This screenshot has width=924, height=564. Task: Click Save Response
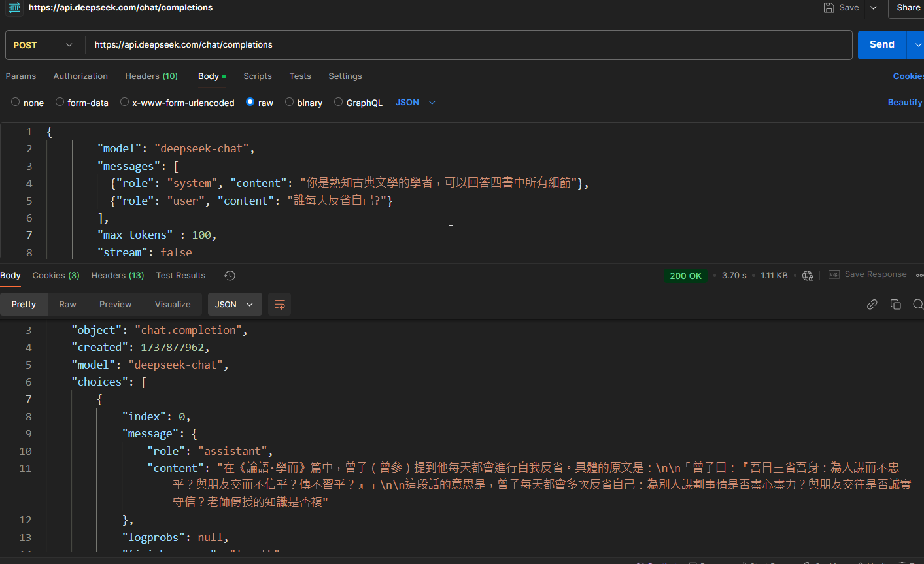(876, 274)
